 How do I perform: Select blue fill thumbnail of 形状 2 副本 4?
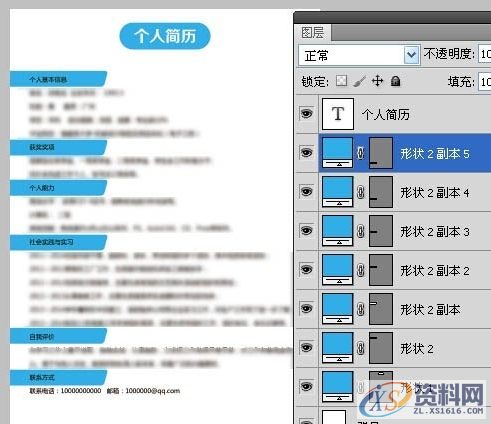click(x=337, y=192)
